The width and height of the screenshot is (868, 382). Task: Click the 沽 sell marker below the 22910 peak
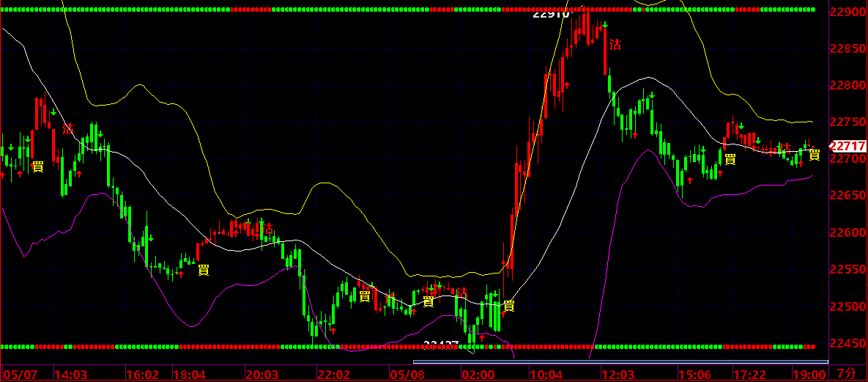[x=615, y=45]
